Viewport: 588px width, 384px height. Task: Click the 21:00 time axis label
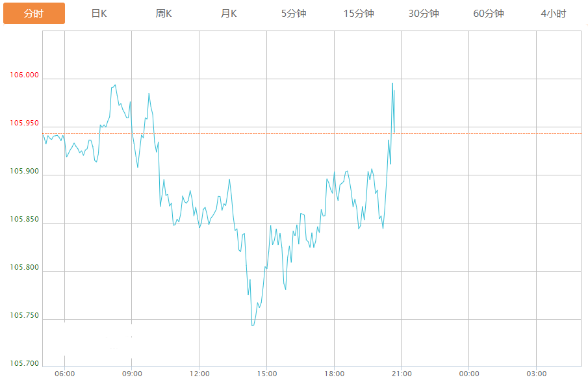pos(402,374)
